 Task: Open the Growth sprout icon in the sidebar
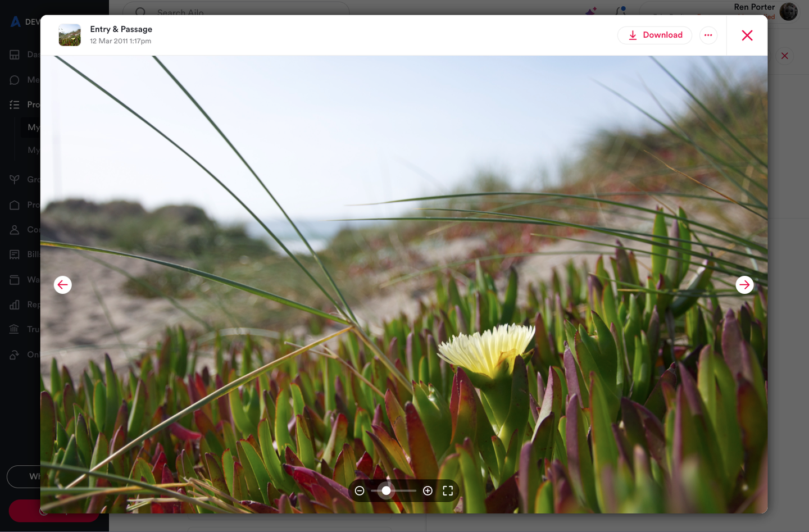click(15, 179)
